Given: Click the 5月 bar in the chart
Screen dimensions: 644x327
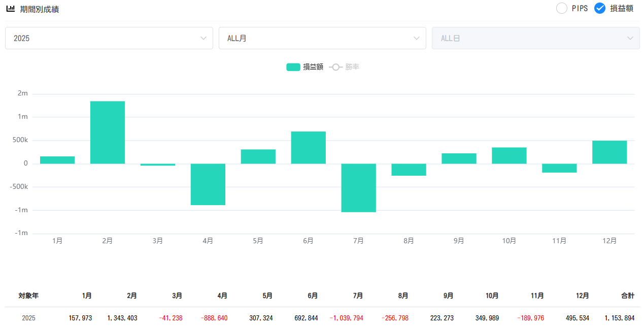Looking at the screenshot, I should coord(258,156).
